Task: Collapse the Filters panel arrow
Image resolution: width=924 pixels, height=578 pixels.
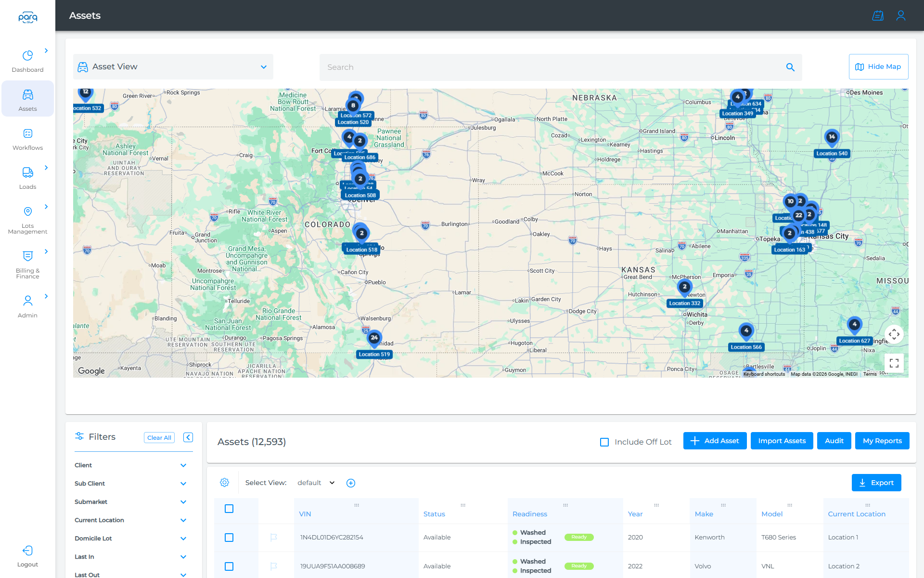Action: click(x=188, y=437)
